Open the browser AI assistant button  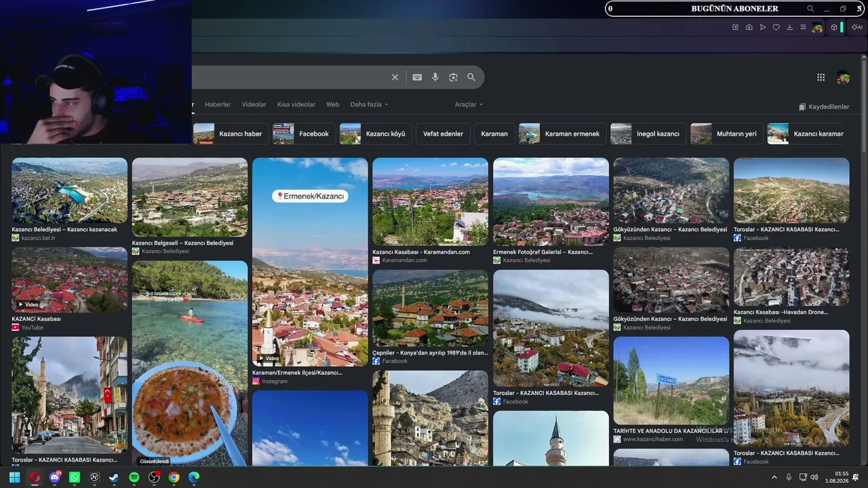[857, 27]
